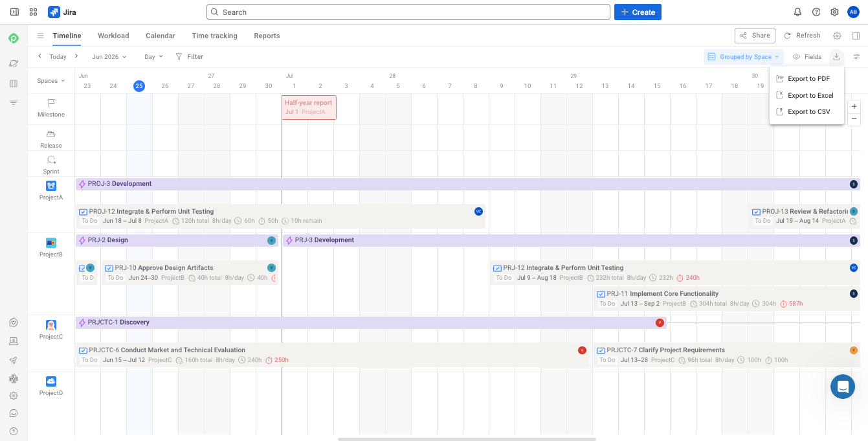This screenshot has width=868, height=441.
Task: Select the Half-year report milestone
Action: 309,107
